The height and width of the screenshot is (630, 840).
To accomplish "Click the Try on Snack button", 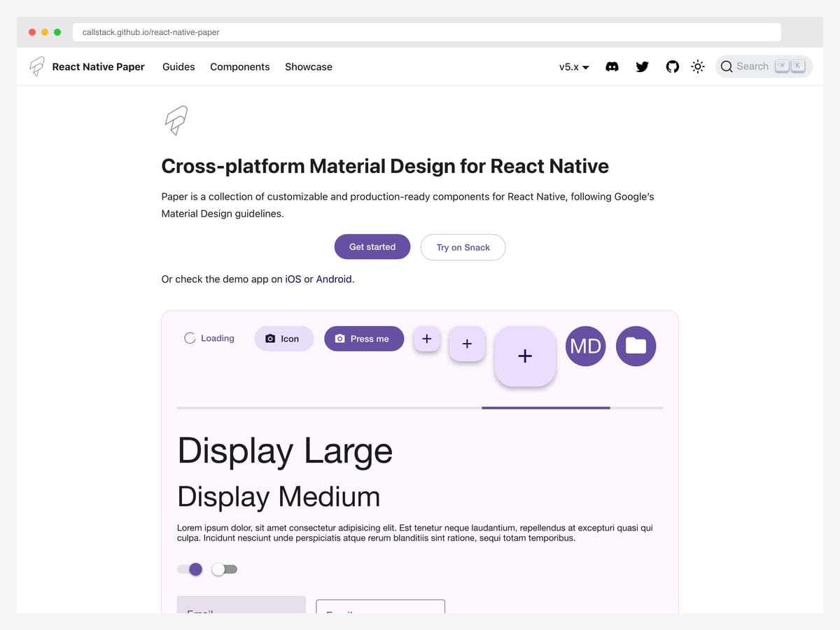I will point(463,247).
